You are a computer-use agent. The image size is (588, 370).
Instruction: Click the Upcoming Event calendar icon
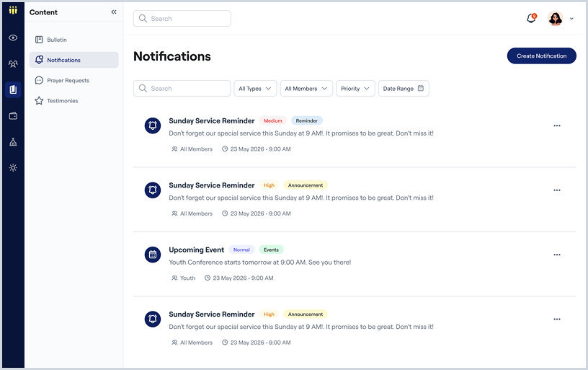point(153,255)
